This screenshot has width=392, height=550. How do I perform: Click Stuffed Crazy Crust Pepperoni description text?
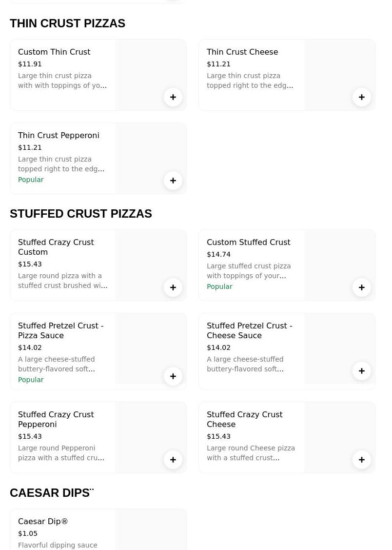pos(61,453)
